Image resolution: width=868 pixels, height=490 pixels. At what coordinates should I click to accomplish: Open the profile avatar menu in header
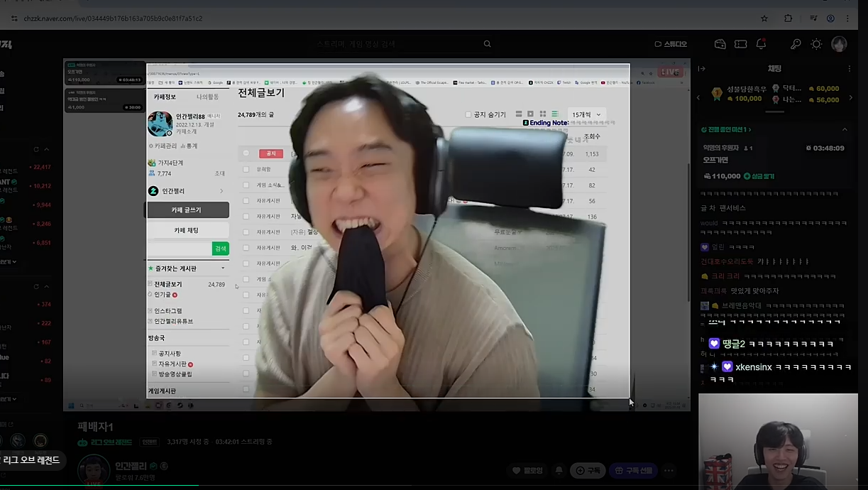(839, 44)
